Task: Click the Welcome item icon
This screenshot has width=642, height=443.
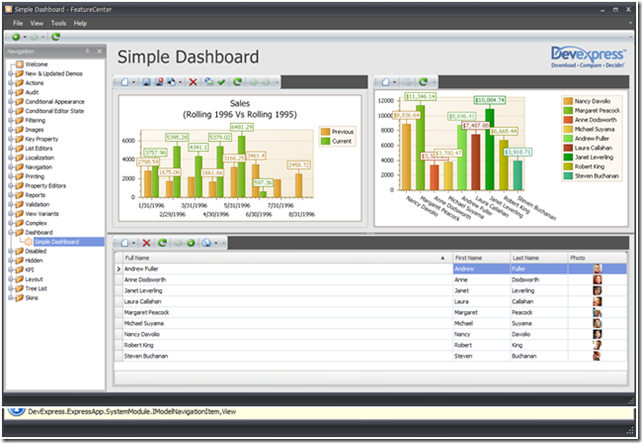Action: [19, 64]
